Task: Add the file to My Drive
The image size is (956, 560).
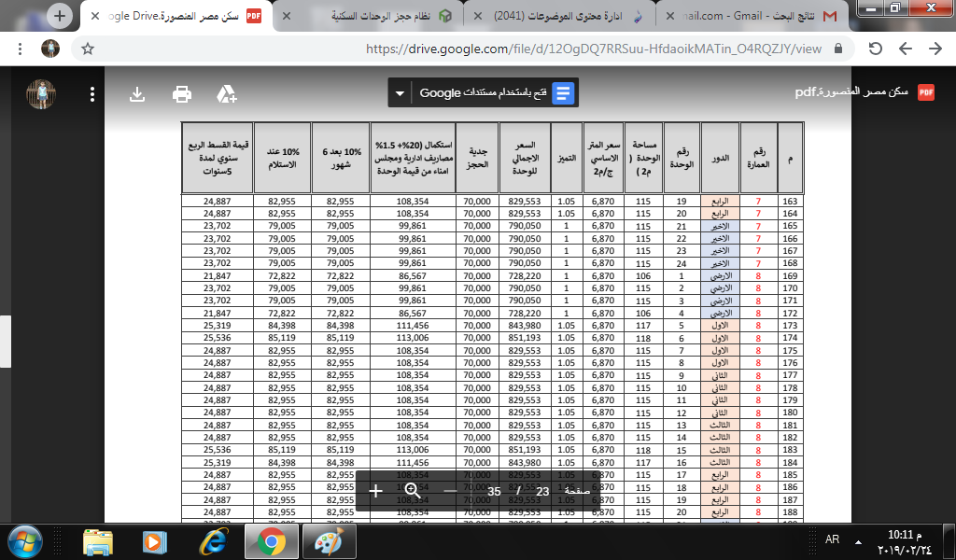Action: coord(227,93)
